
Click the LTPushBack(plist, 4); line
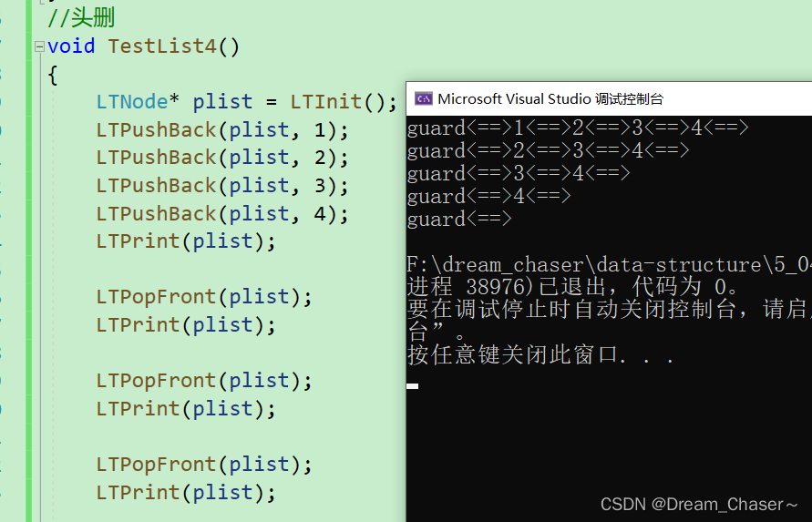pyautogui.click(x=222, y=213)
